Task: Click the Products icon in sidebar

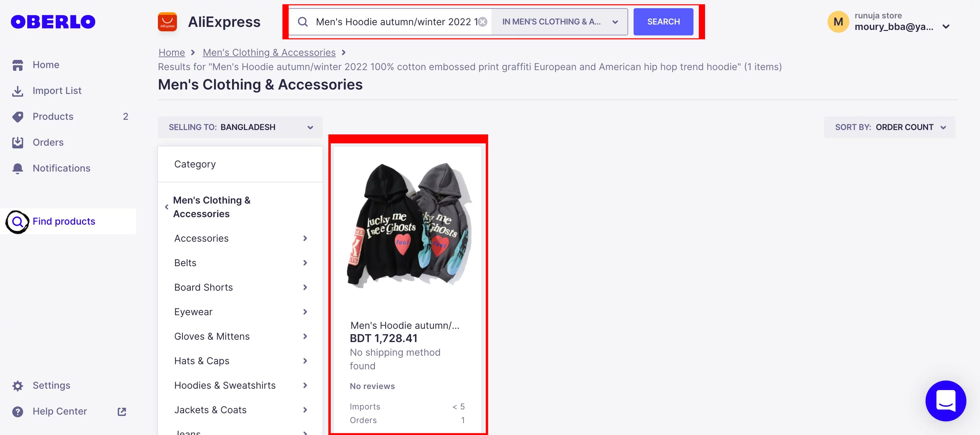Action: [x=18, y=116]
